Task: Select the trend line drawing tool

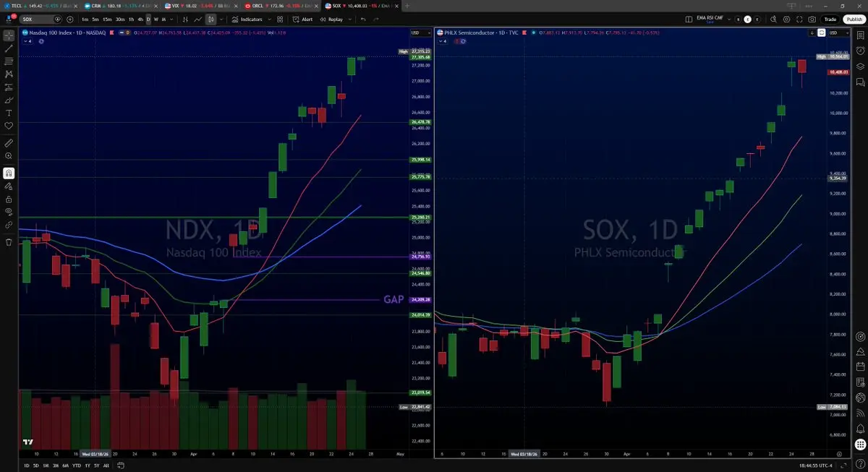Action: [10, 48]
